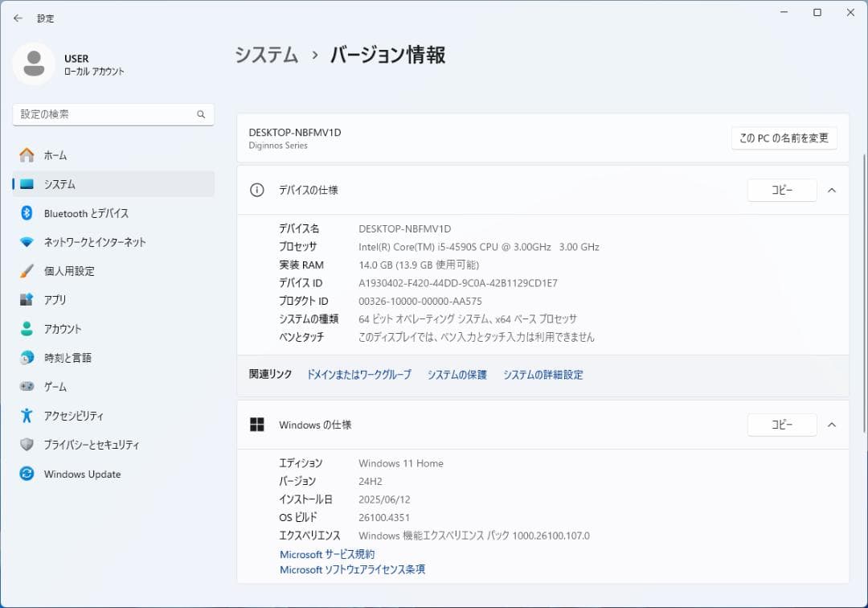Open ドメインまたはワークグループ link
Viewport: 868px width, 608px height.
pyautogui.click(x=358, y=375)
